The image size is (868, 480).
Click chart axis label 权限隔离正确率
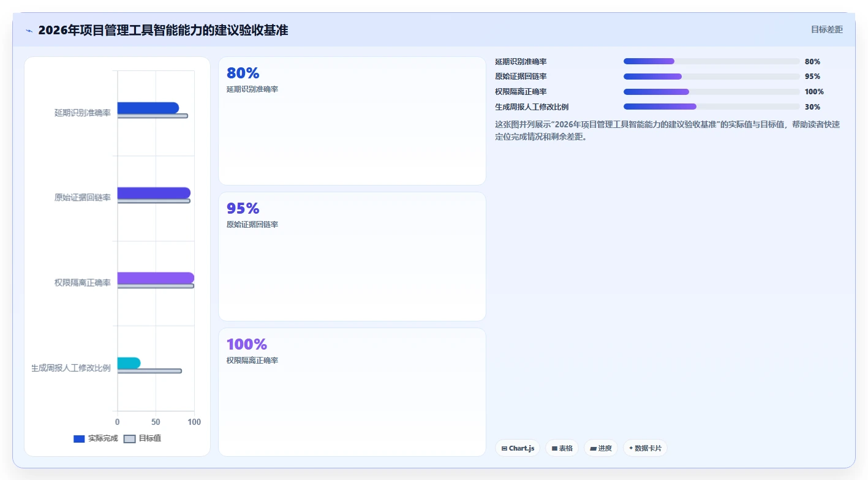[x=83, y=282]
